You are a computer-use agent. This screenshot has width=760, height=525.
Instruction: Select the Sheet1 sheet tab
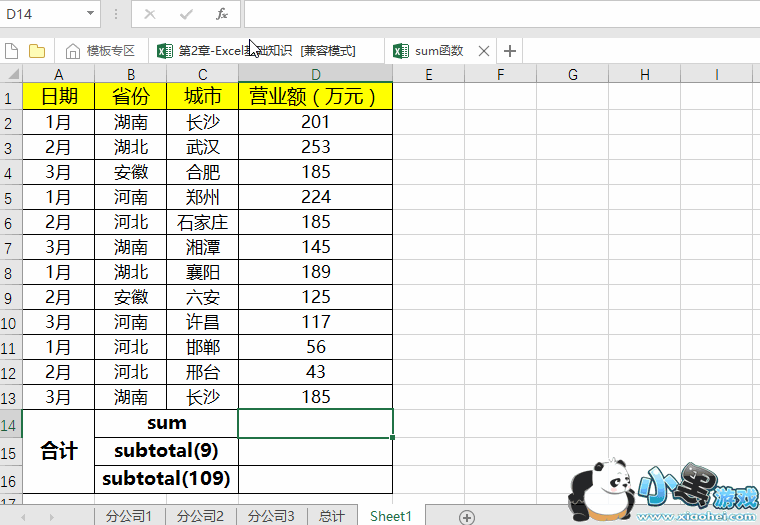[x=391, y=516]
